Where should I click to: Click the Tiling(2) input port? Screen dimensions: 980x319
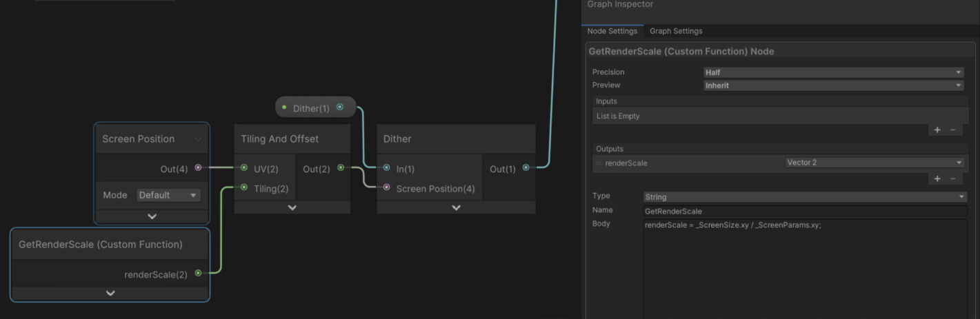point(244,187)
